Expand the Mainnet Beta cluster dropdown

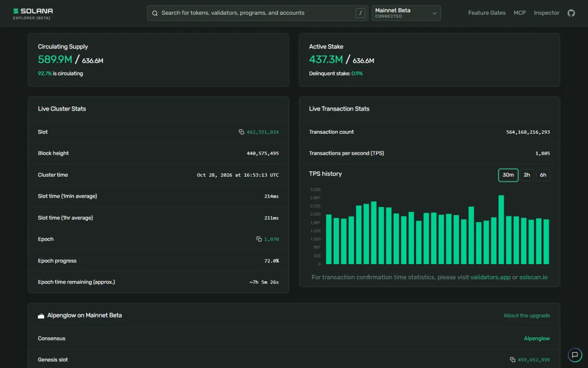(x=406, y=13)
